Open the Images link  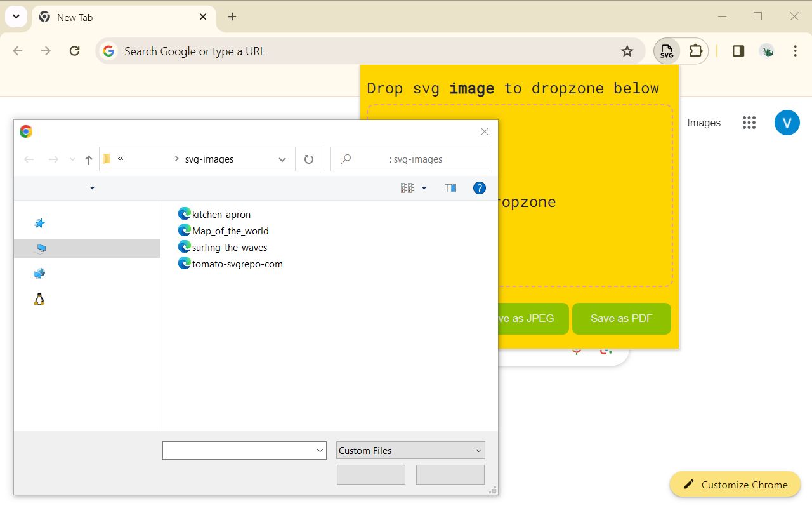(704, 123)
